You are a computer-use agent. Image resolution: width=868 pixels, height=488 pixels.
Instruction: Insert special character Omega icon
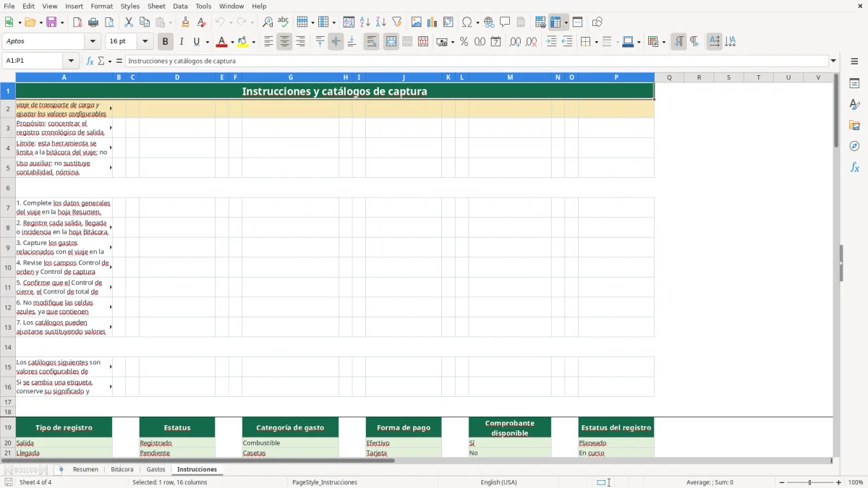click(467, 22)
